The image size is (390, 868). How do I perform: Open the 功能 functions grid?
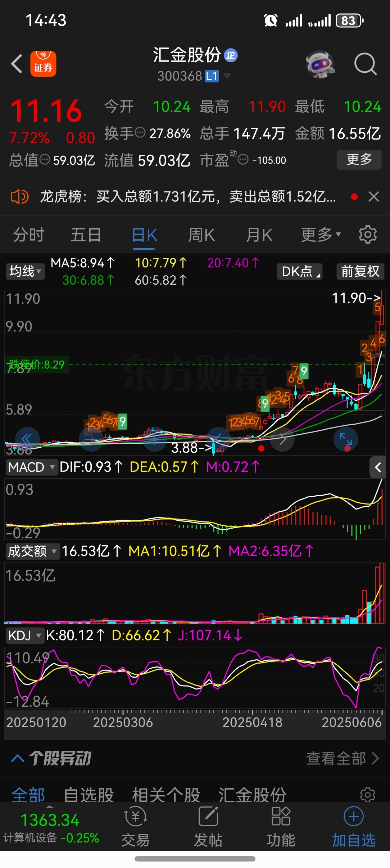(x=281, y=827)
